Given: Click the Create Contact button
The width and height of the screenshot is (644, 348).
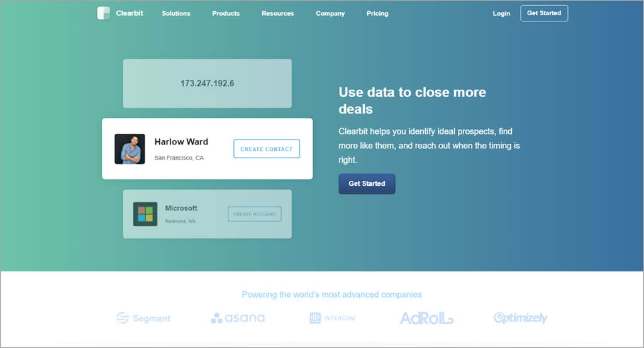Looking at the screenshot, I should [267, 149].
